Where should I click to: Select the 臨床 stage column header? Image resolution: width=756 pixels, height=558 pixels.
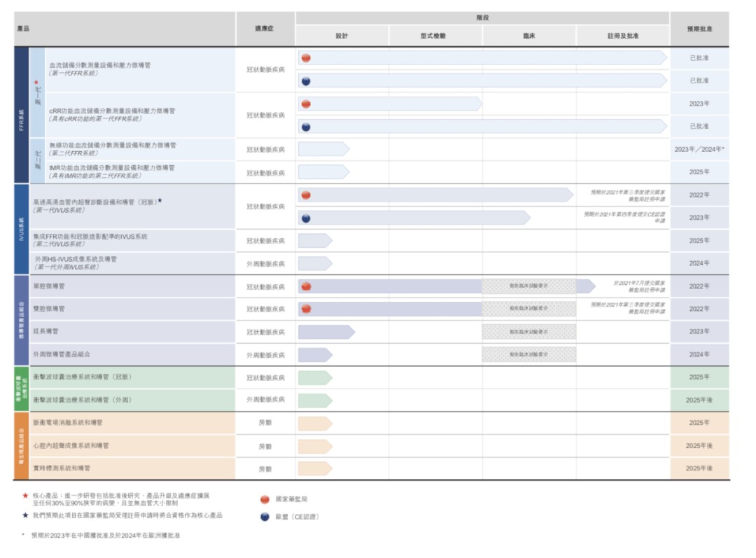528,36
